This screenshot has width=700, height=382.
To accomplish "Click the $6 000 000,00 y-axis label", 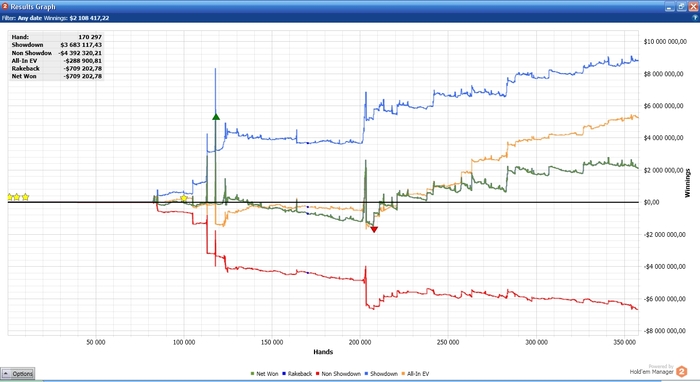I will coord(665,106).
